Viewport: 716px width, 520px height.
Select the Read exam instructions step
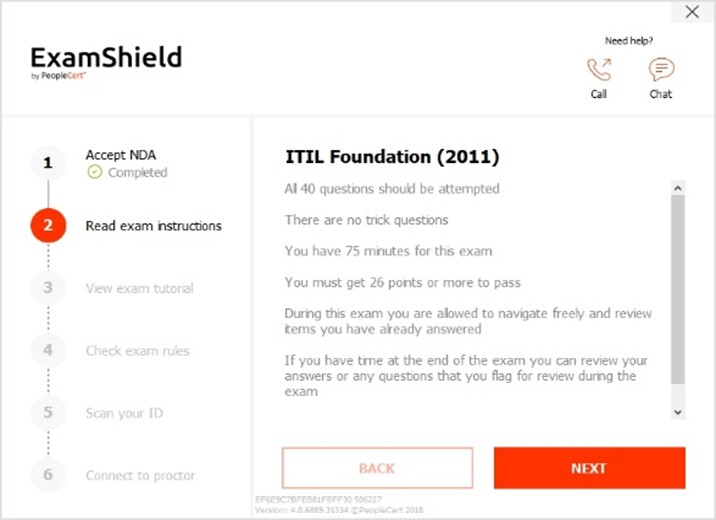point(153,226)
